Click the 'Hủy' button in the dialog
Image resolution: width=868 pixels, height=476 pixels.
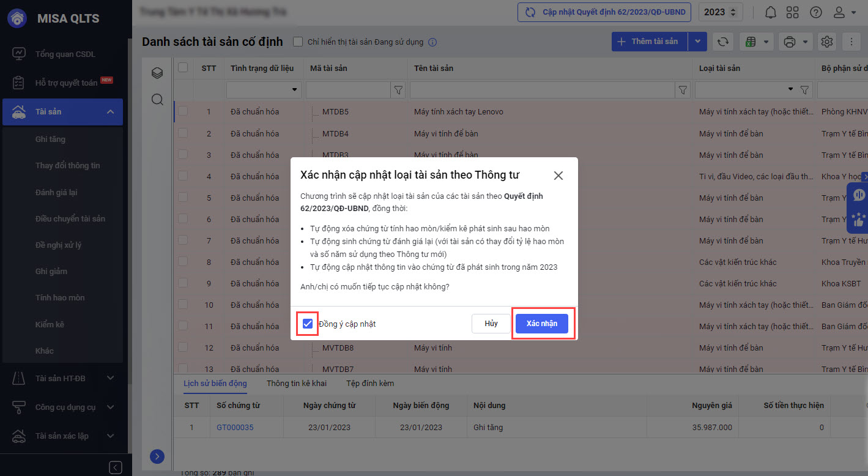click(491, 324)
